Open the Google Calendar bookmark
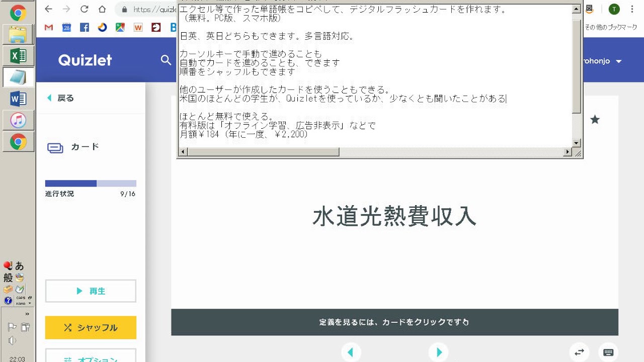Image resolution: width=644 pixels, height=362 pixels. [x=66, y=28]
